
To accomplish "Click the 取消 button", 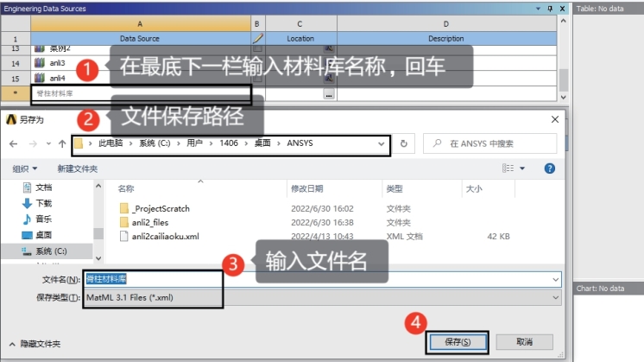I will [x=525, y=342].
